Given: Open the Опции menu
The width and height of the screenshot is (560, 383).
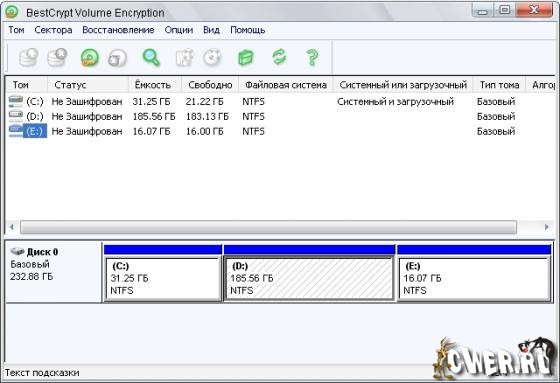Looking at the screenshot, I should point(179,30).
